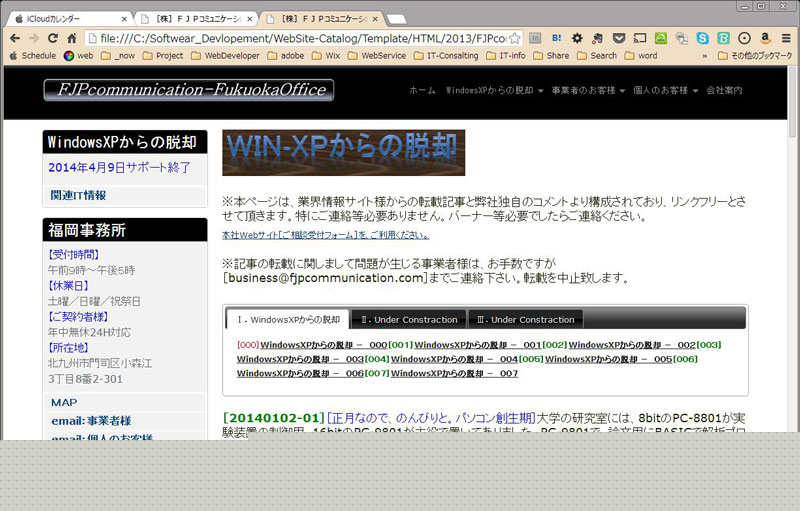Open the MAP sidebar link

coord(64,402)
